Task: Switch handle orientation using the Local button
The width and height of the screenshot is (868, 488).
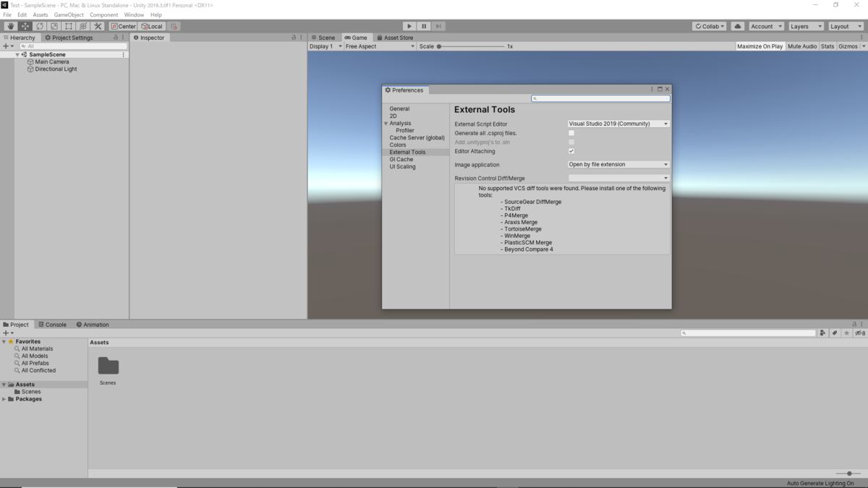Action: pyautogui.click(x=152, y=26)
